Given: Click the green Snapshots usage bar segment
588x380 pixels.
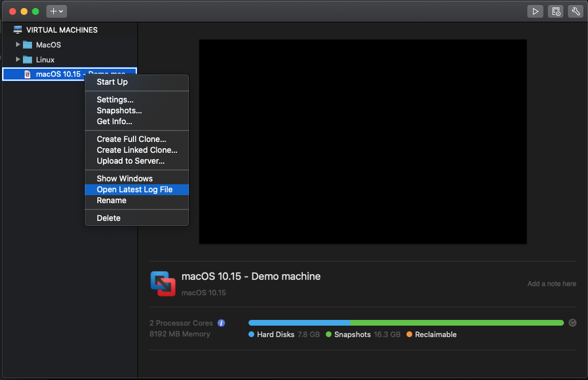Looking at the screenshot, I should [457, 323].
